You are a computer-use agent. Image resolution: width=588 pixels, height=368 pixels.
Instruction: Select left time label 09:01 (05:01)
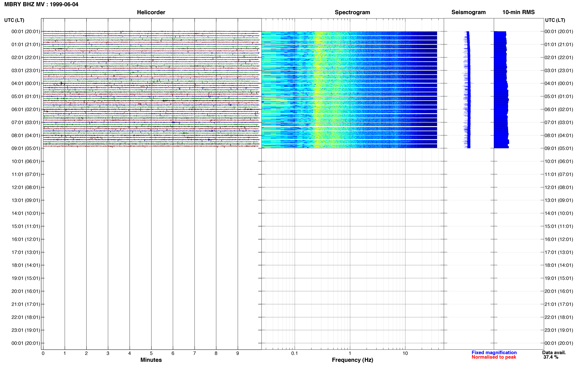pos(26,148)
